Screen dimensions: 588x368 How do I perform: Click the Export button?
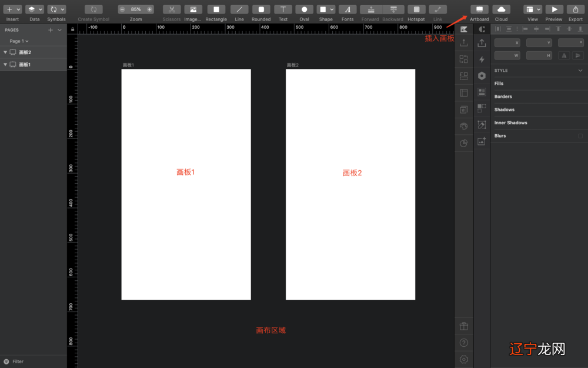pos(575,9)
